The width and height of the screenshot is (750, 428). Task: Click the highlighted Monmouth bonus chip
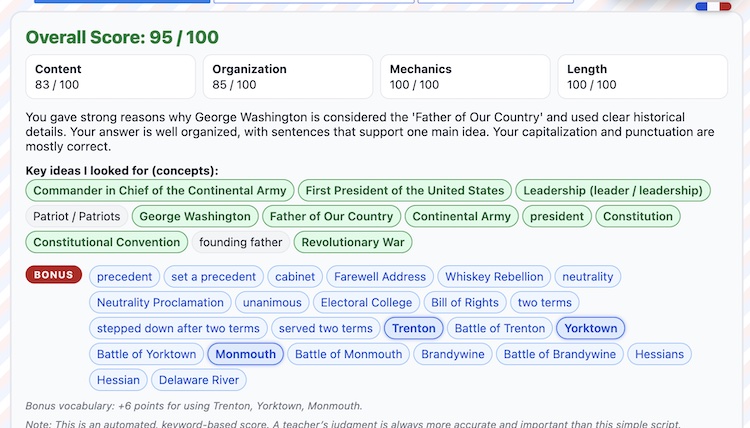[x=245, y=354]
